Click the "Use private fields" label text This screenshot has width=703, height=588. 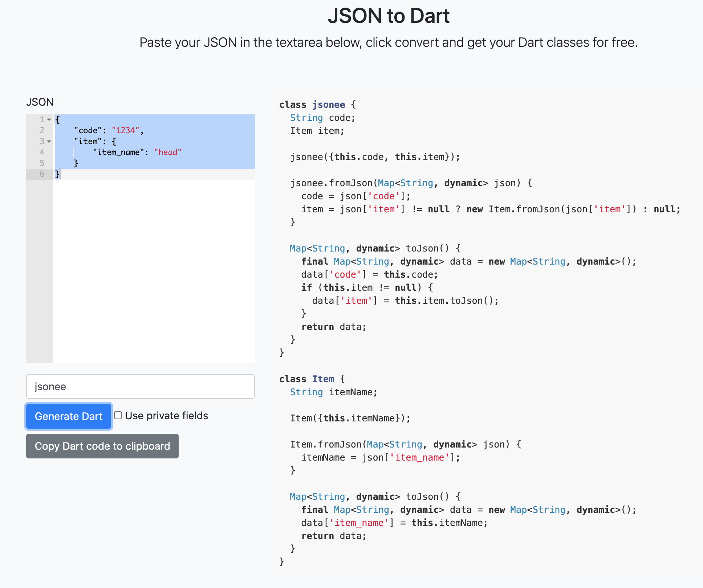tap(166, 416)
